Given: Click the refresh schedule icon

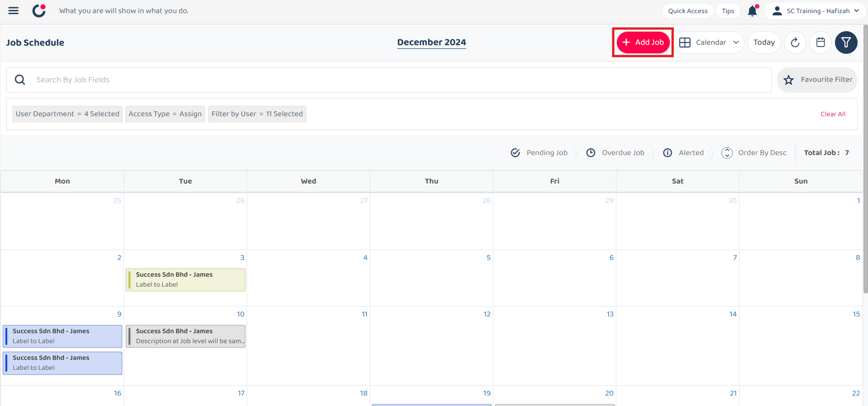Looking at the screenshot, I should (x=795, y=42).
